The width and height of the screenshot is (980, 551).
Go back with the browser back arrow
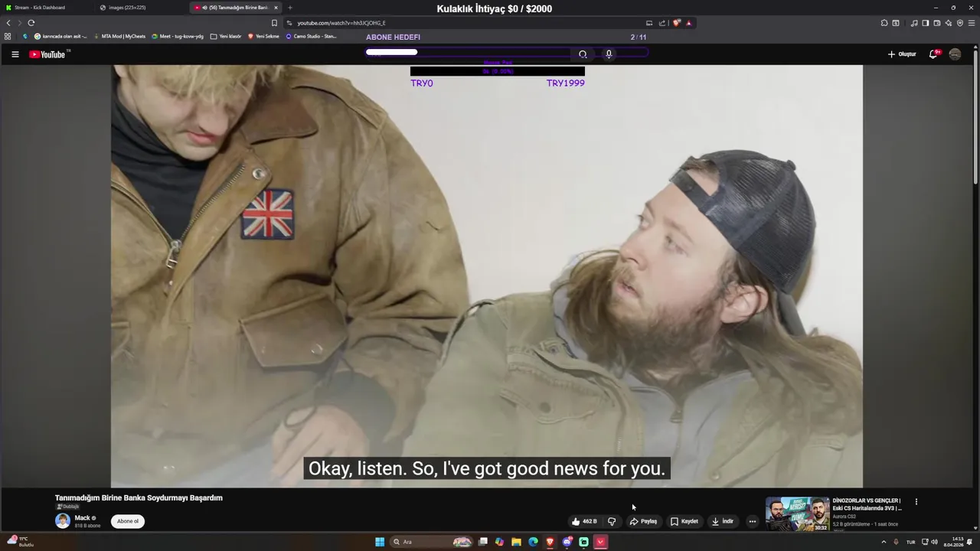8,23
